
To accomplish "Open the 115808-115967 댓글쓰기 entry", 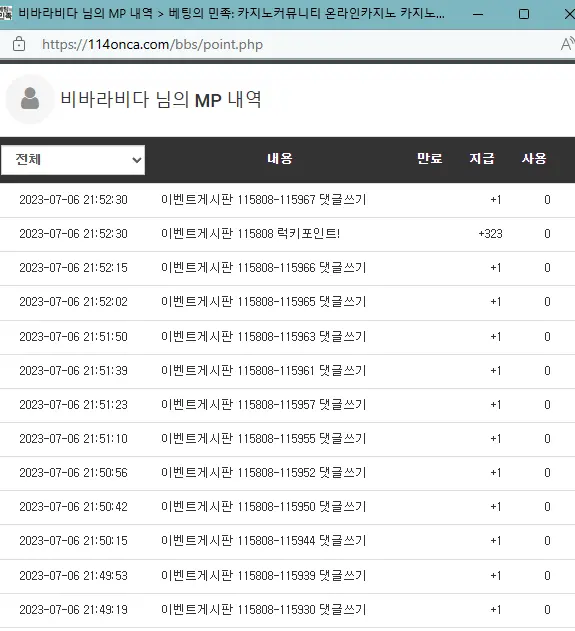I will [x=264, y=200].
